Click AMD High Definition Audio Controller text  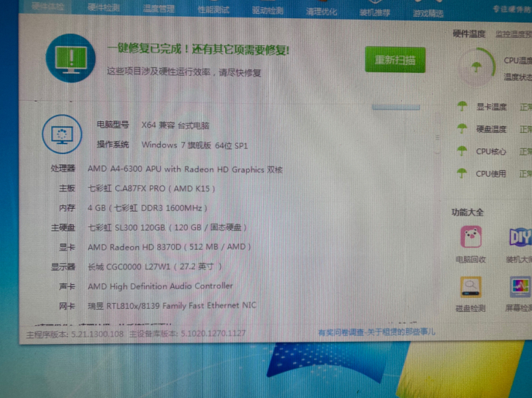pos(160,286)
